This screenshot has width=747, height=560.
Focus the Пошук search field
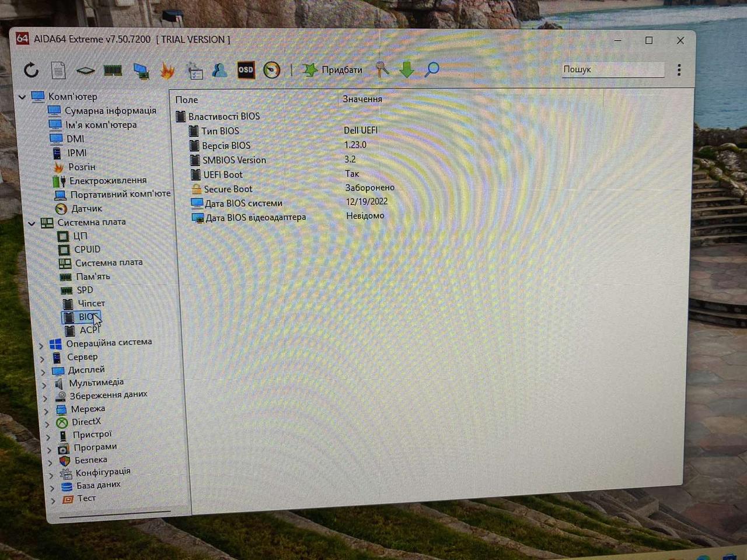tap(612, 69)
